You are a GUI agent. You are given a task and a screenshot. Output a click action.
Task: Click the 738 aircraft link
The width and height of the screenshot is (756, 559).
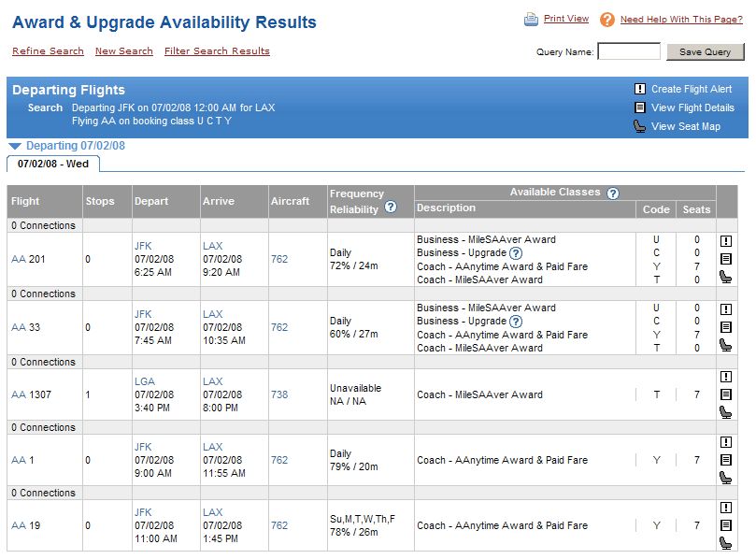(279, 394)
